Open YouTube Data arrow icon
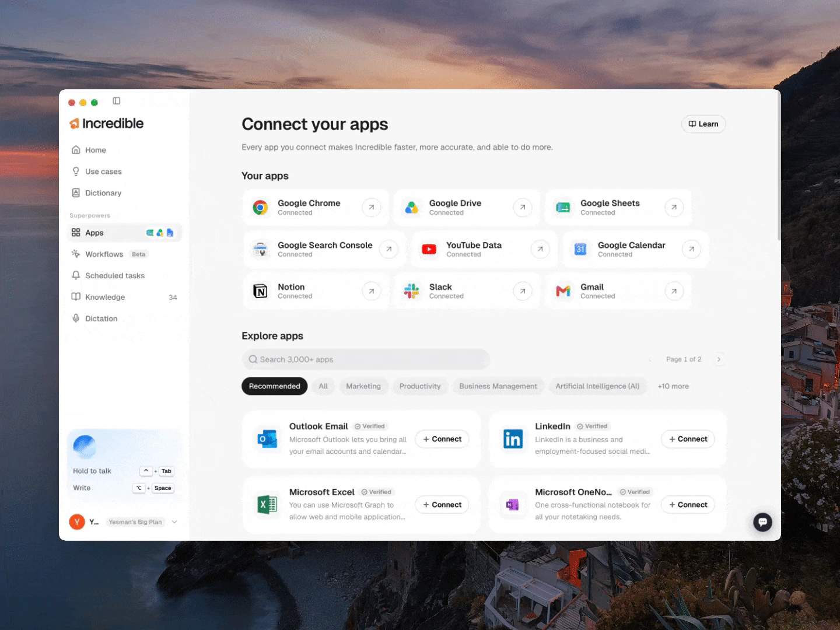The width and height of the screenshot is (840, 630). coord(540,249)
